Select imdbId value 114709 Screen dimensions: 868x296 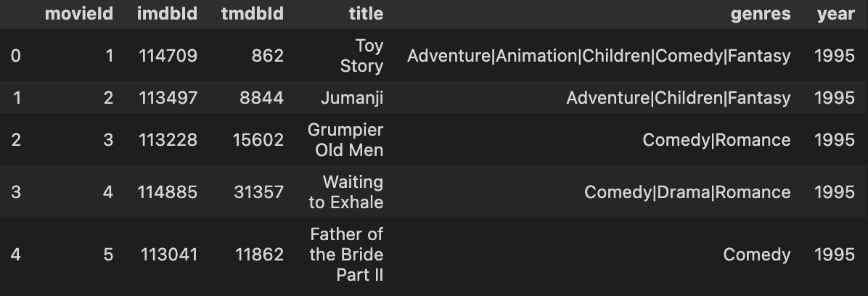(x=168, y=56)
